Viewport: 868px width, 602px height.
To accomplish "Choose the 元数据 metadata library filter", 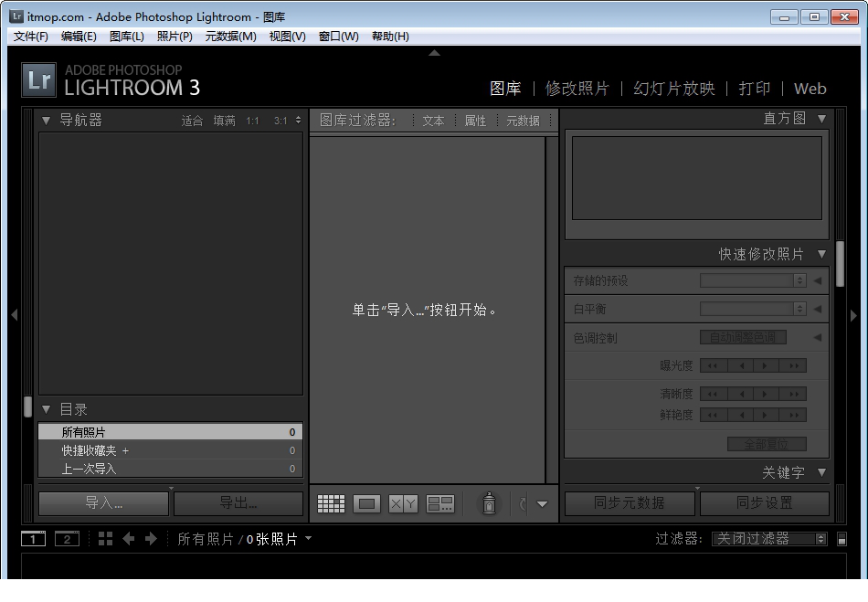I will click(524, 121).
